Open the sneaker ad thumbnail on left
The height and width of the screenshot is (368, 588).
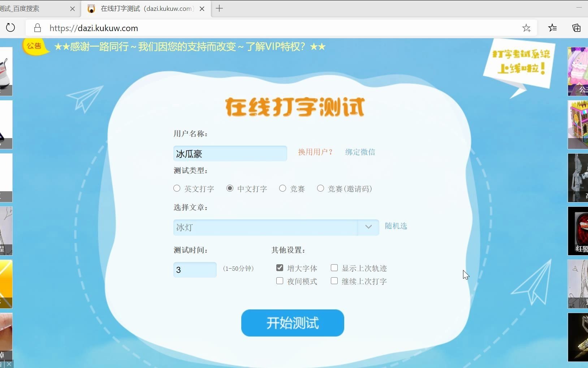[6, 71]
